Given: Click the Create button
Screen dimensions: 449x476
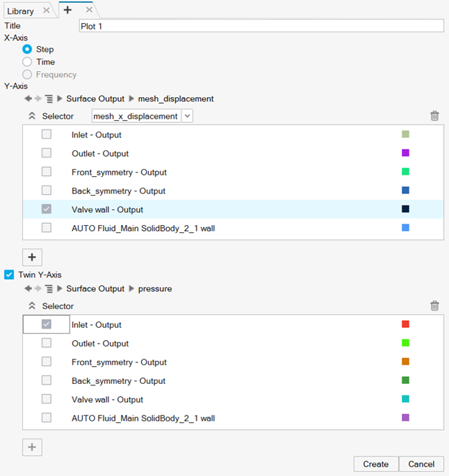Looking at the screenshot, I should [x=376, y=464].
